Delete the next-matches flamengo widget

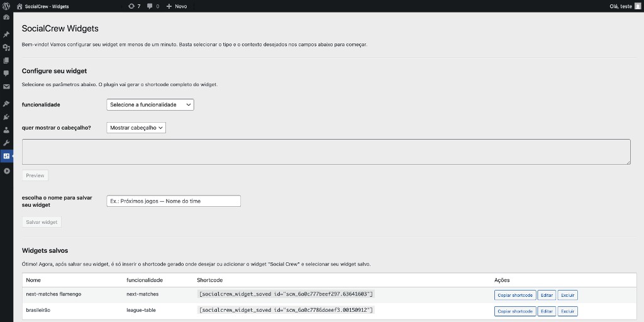pyautogui.click(x=568, y=295)
